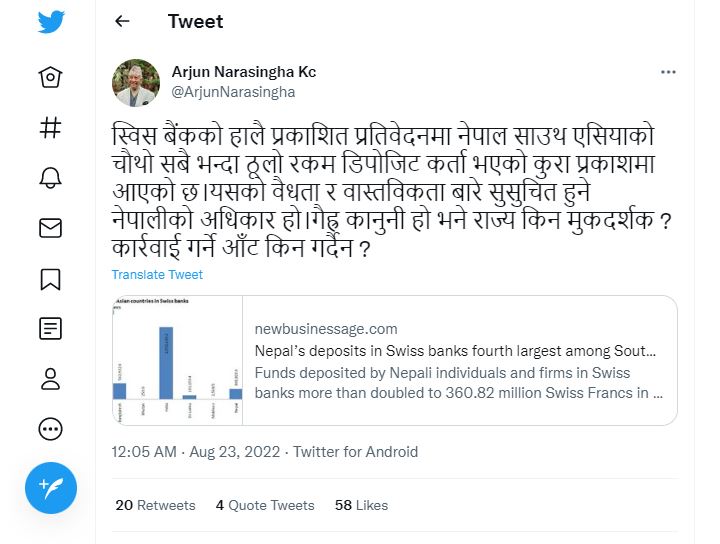This screenshot has height=544, width=720.
Task: Compose a new tweet with feather button
Action: [x=51, y=488]
